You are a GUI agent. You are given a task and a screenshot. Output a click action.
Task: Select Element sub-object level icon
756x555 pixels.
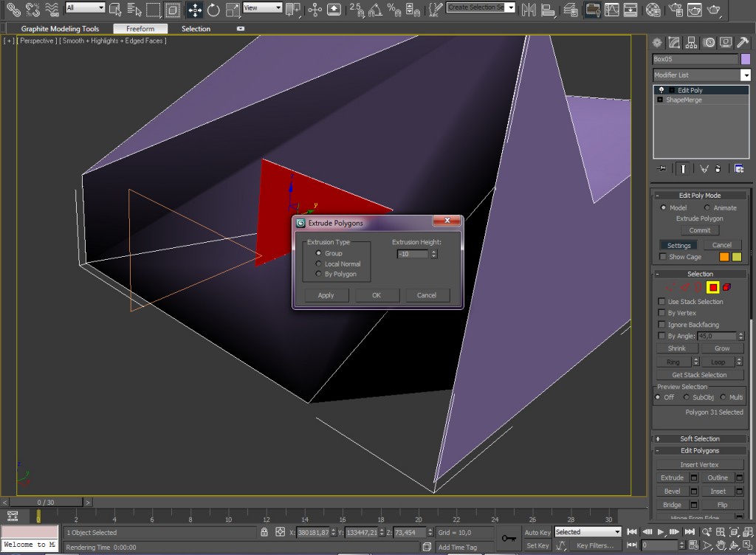click(726, 288)
